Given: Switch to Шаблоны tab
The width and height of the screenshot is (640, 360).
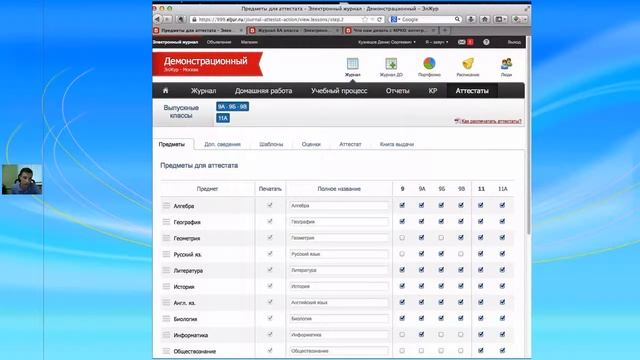Looking at the screenshot, I should tap(271, 144).
